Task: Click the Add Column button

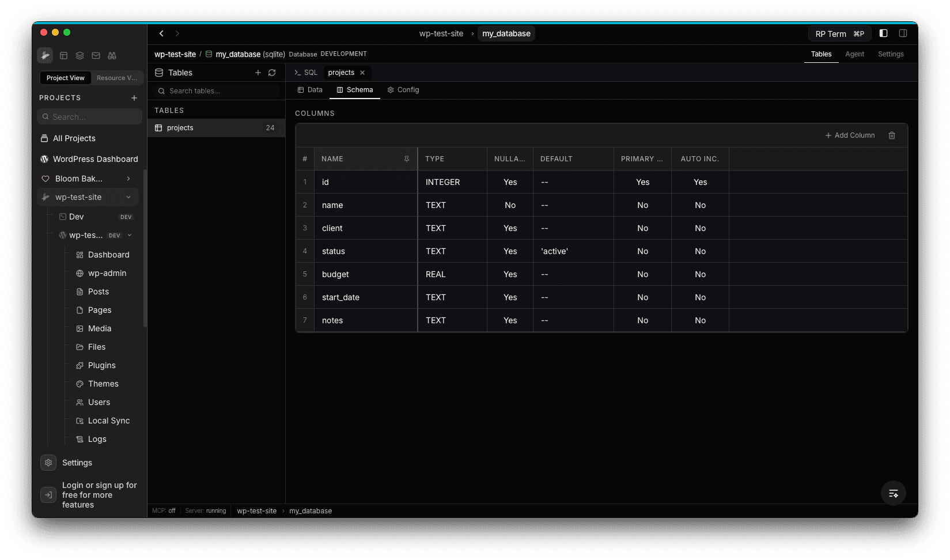Action: (x=850, y=135)
